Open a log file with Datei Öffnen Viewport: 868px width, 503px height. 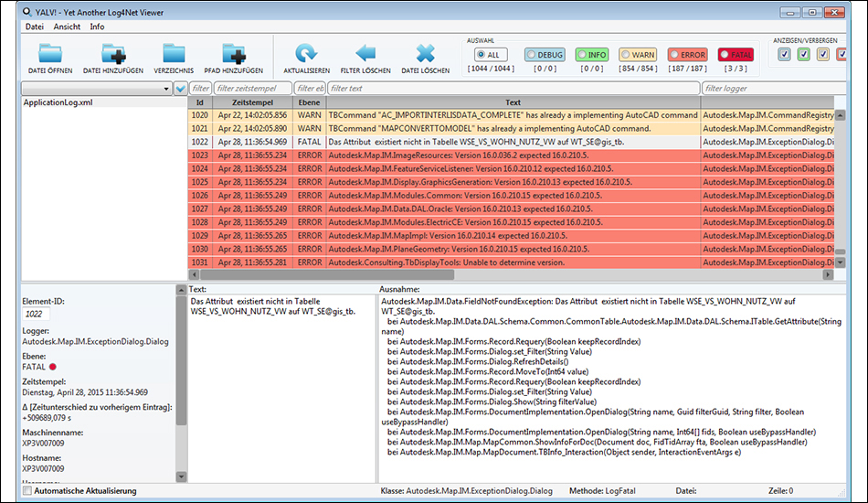point(50,59)
